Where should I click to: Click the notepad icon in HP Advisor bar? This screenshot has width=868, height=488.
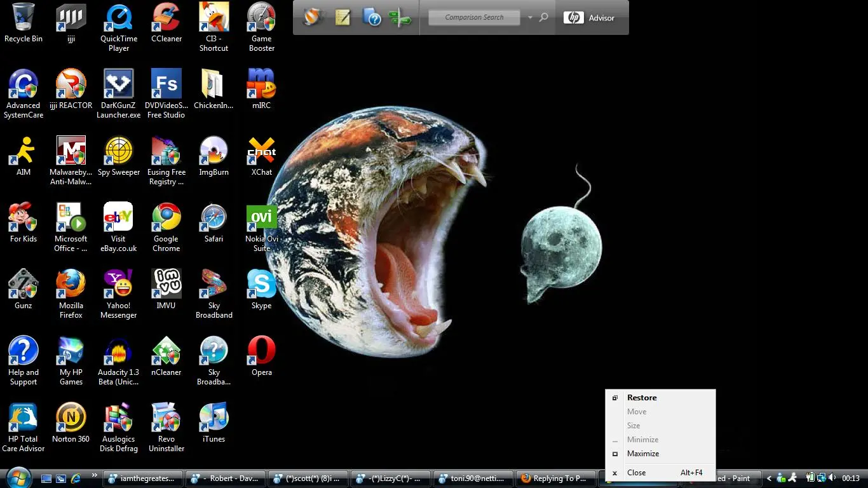pyautogui.click(x=343, y=17)
